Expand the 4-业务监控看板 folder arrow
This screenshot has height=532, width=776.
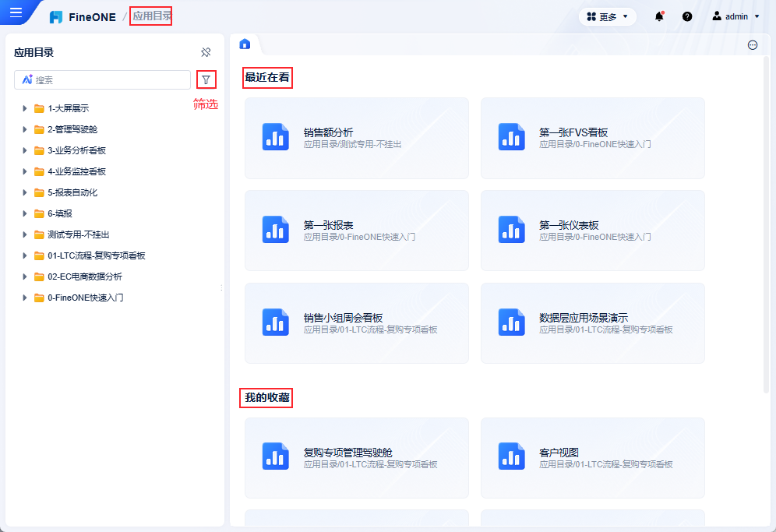tap(24, 171)
